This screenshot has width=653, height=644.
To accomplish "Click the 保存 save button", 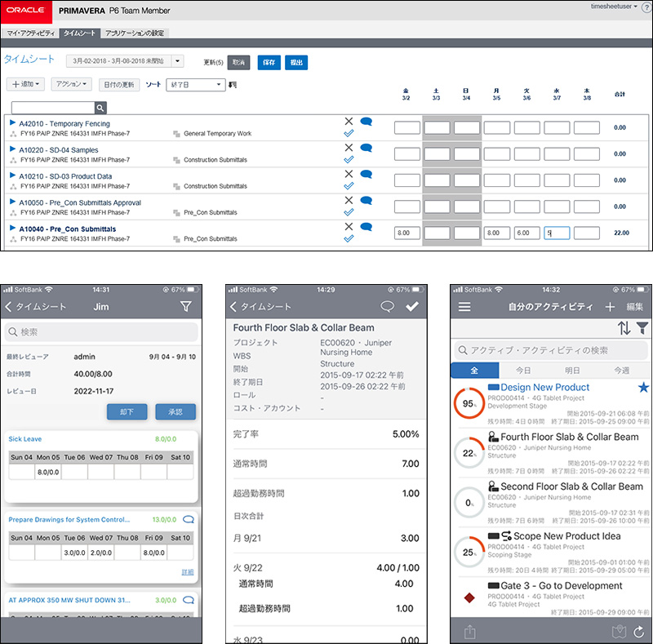I will (269, 63).
